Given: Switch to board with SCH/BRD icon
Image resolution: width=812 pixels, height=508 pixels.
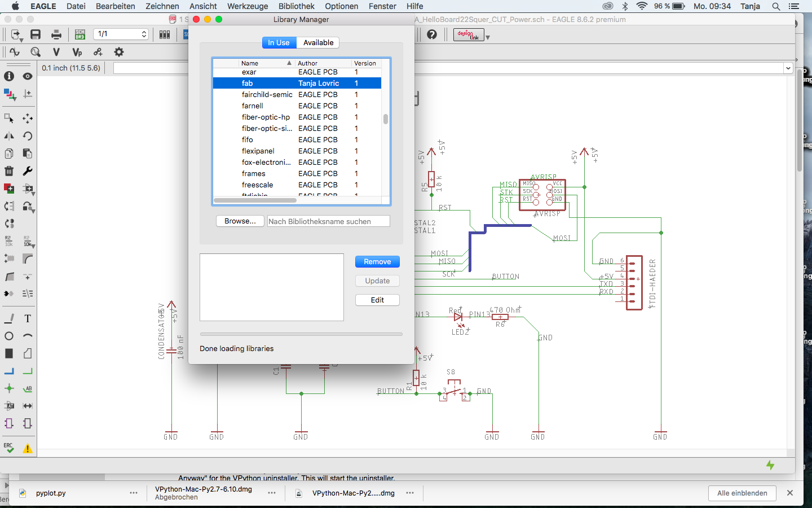Looking at the screenshot, I should click(x=80, y=34).
